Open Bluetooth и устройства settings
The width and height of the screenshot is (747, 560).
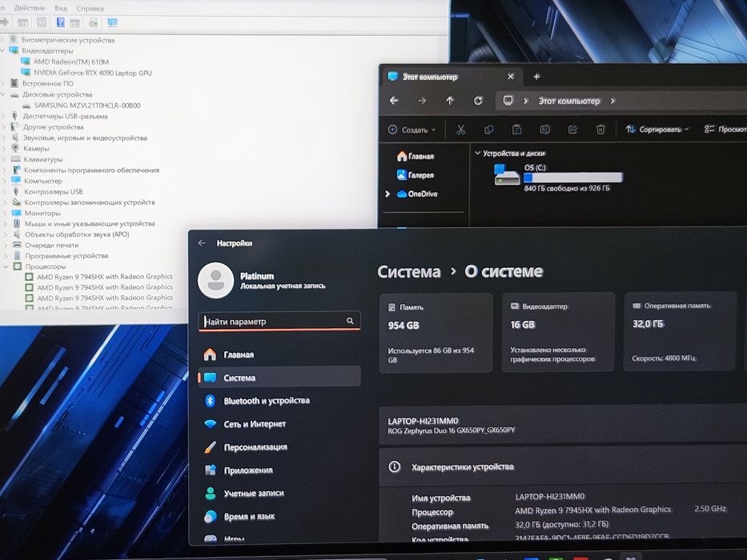pos(279,401)
